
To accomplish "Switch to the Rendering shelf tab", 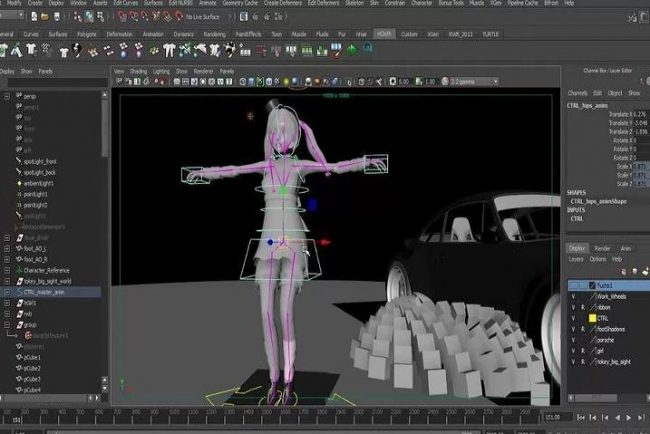I will tap(214, 34).
